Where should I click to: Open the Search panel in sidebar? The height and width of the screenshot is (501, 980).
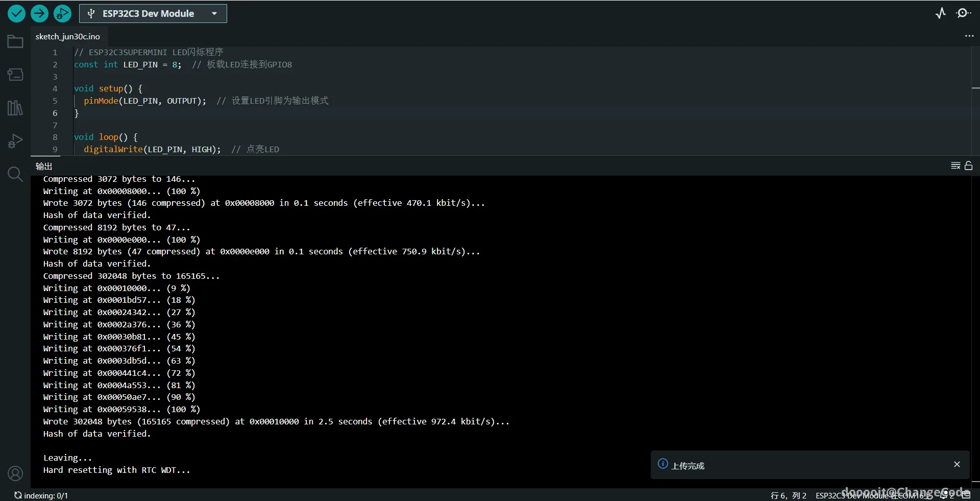[x=15, y=174]
